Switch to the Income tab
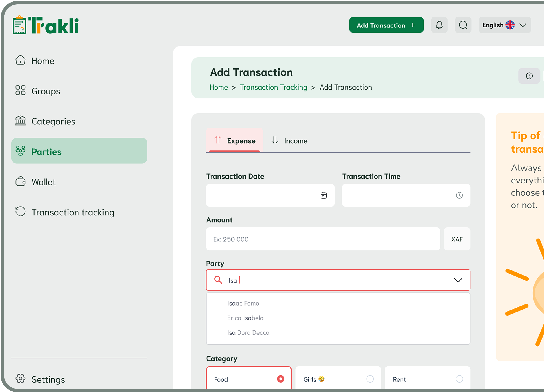This screenshot has height=392, width=544. pos(289,141)
